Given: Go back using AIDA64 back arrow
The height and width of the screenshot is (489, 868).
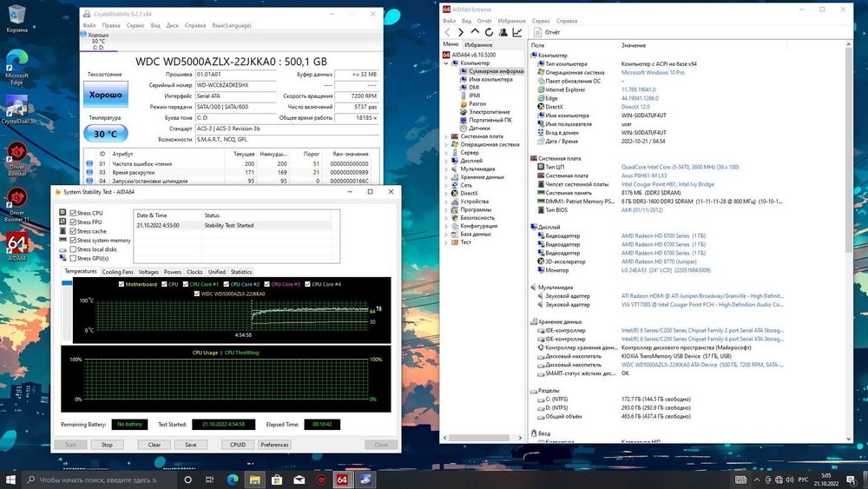Looking at the screenshot, I should (447, 32).
